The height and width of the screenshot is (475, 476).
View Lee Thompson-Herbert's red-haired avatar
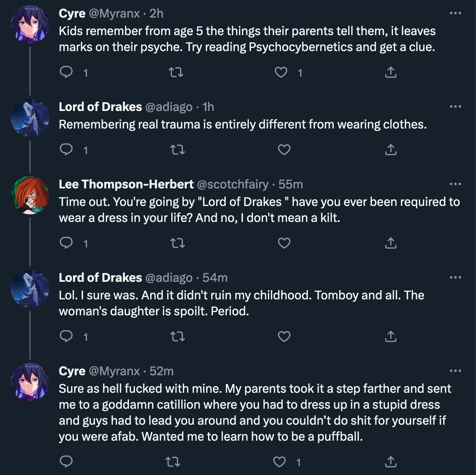pos(30,195)
